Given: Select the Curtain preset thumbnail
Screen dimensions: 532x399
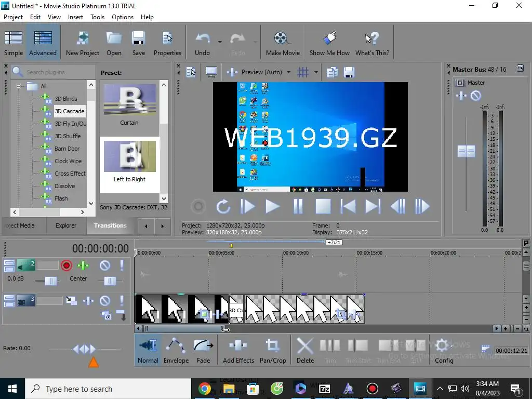Looking at the screenshot, I should [x=129, y=100].
